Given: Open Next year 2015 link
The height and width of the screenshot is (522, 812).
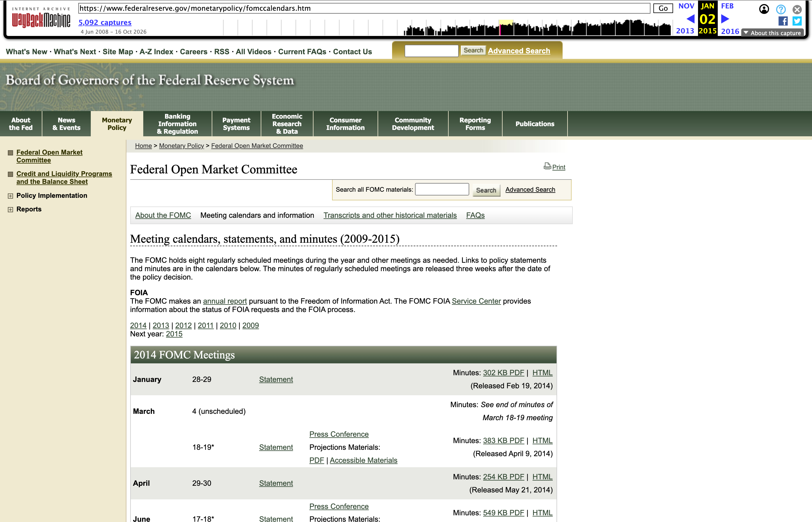Looking at the screenshot, I should coord(174,334).
